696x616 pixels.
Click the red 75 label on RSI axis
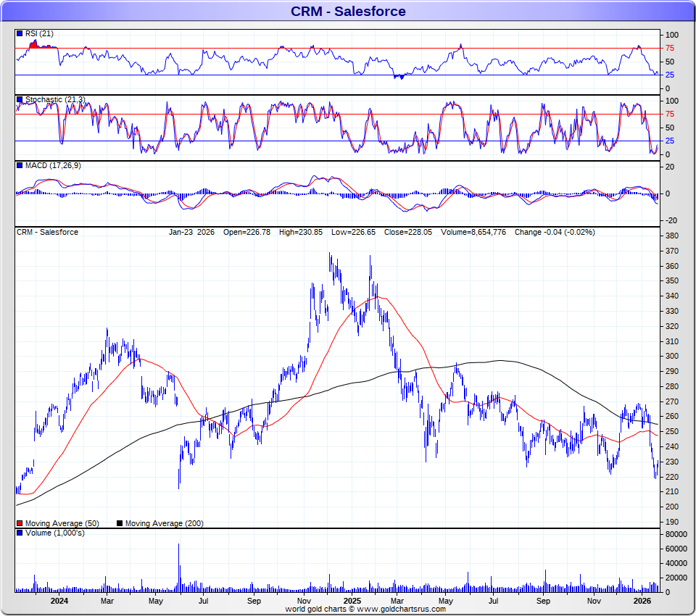coord(670,48)
